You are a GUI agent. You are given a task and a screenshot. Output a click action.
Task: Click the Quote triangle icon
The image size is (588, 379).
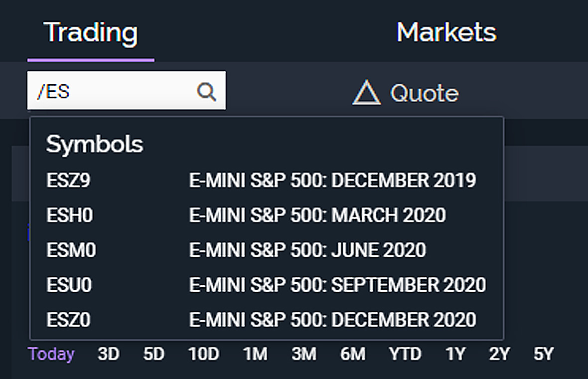click(366, 93)
